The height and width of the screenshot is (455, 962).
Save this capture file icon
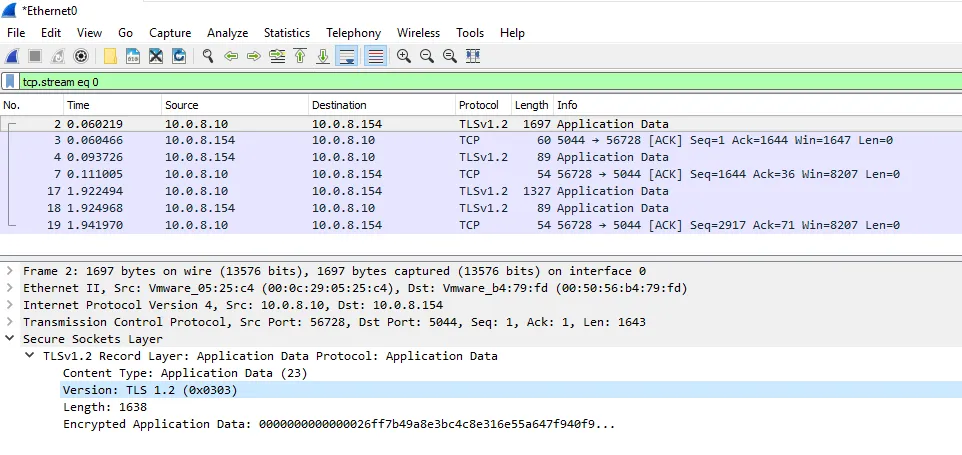133,56
